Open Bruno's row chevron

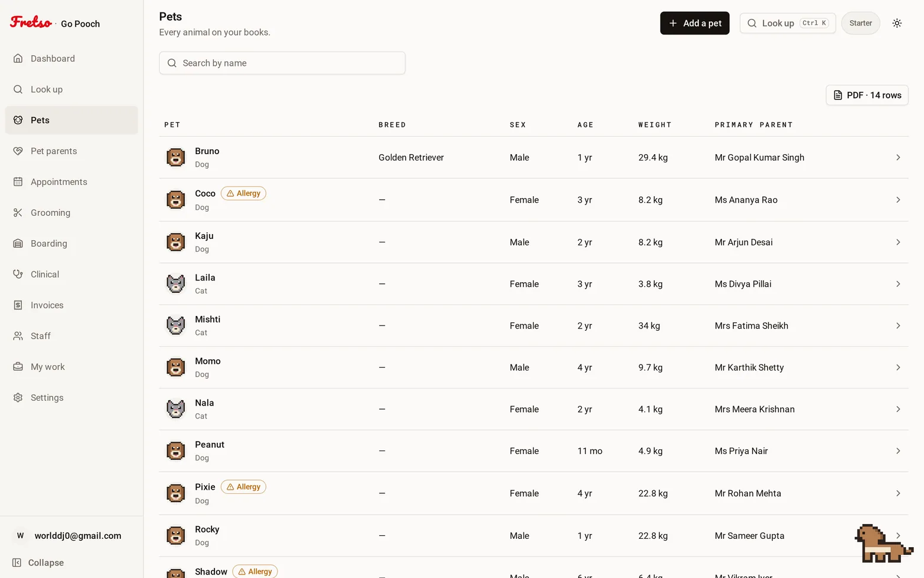coord(898,158)
